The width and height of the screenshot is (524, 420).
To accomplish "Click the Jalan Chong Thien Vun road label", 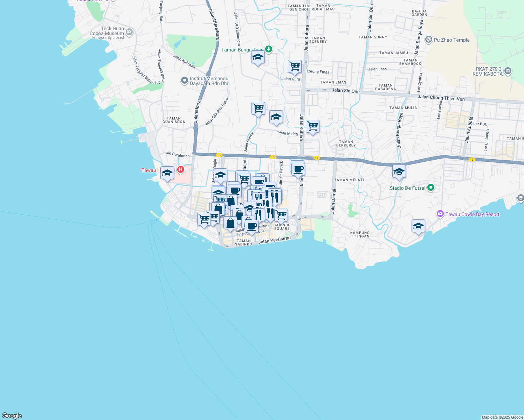I will [441, 98].
